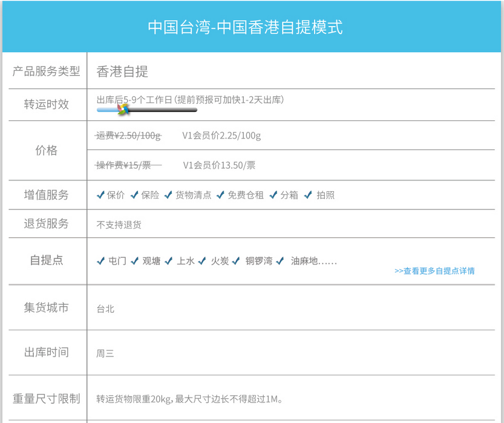Click the checkmark before 屯门 pickup point
Screen dimensions: 504x423
pos(101,261)
